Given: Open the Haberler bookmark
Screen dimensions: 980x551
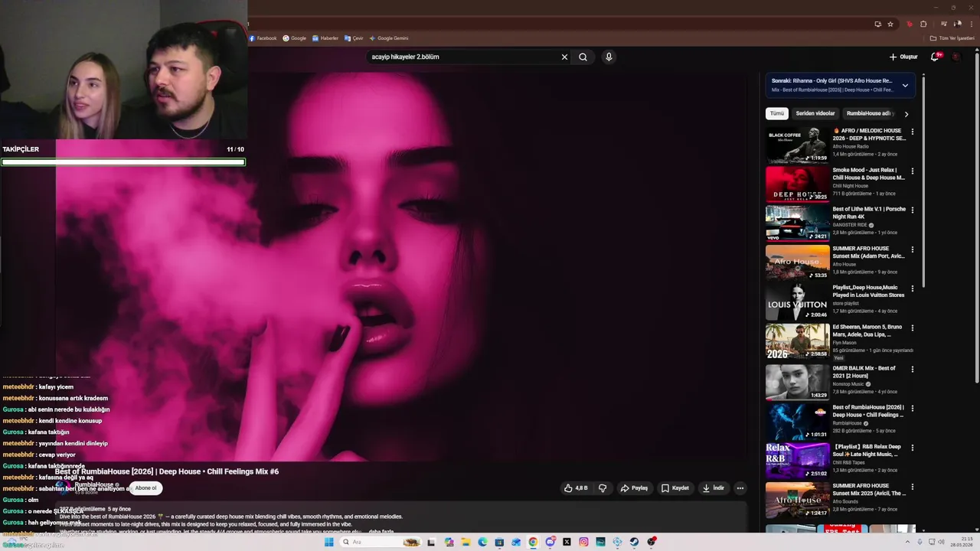Looking at the screenshot, I should (325, 38).
